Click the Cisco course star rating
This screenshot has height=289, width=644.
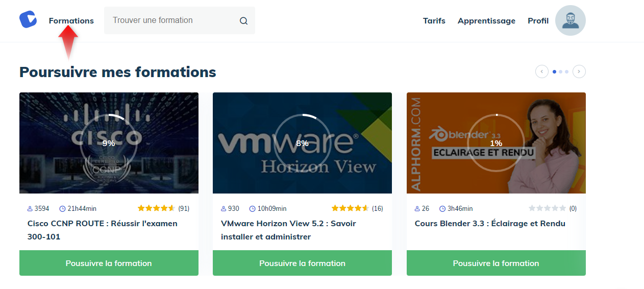pyautogui.click(x=156, y=208)
